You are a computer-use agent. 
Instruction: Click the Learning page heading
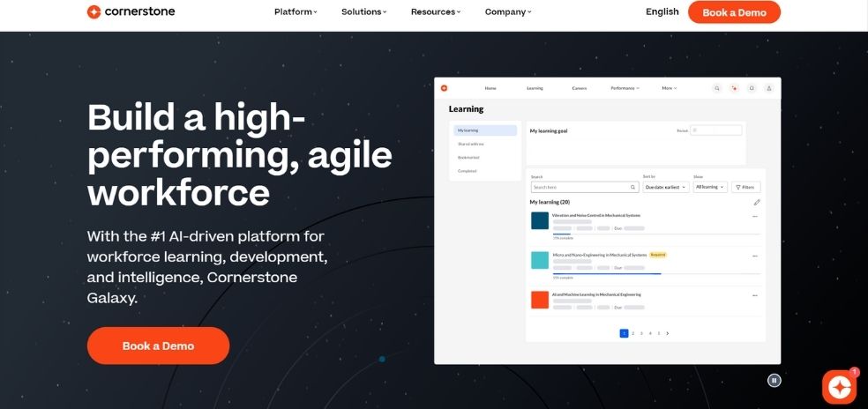(x=466, y=109)
